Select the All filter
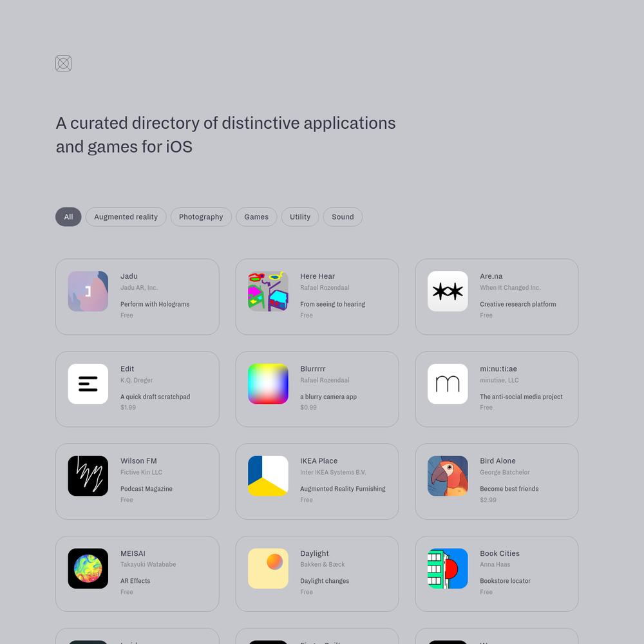644x644 pixels. (x=68, y=217)
